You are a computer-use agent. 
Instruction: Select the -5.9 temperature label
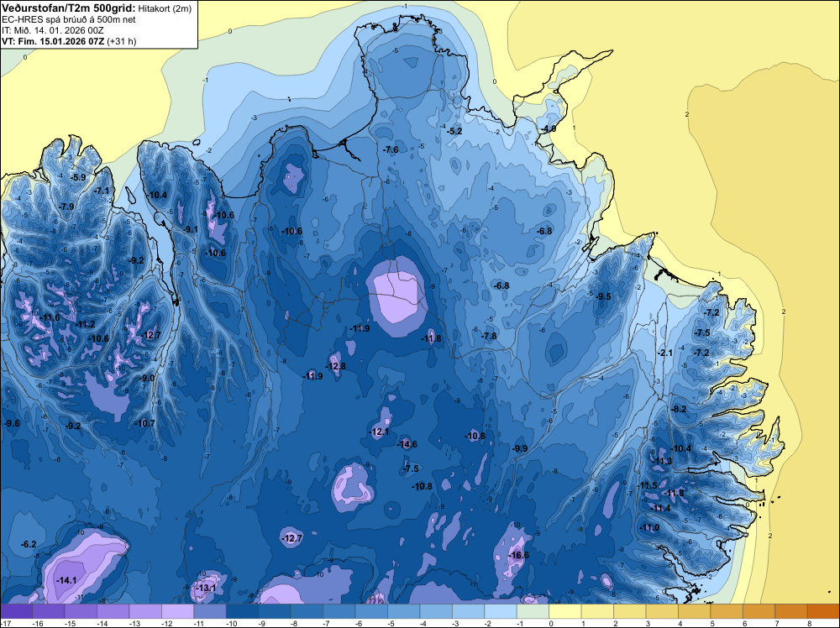coord(77,178)
